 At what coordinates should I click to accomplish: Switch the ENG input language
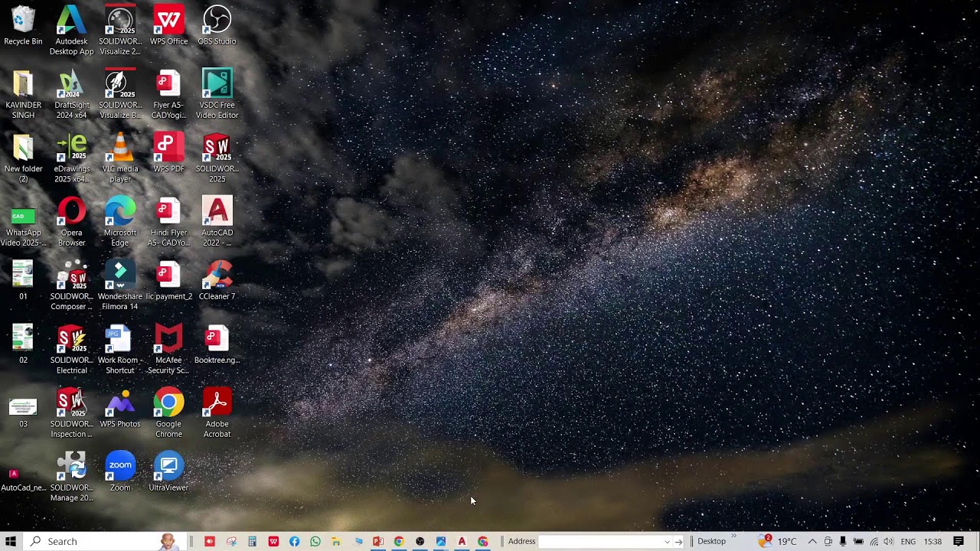908,541
